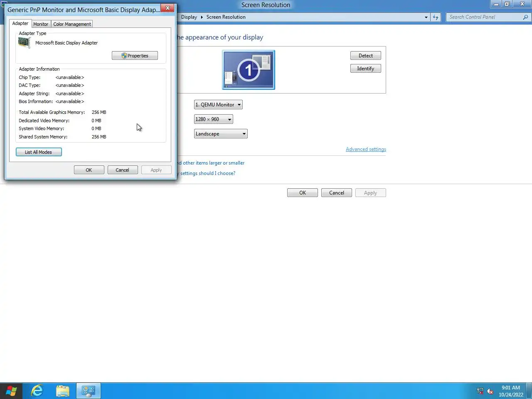Click the Screen Resolution breadcrumb
The image size is (532, 399).
pyautogui.click(x=226, y=17)
